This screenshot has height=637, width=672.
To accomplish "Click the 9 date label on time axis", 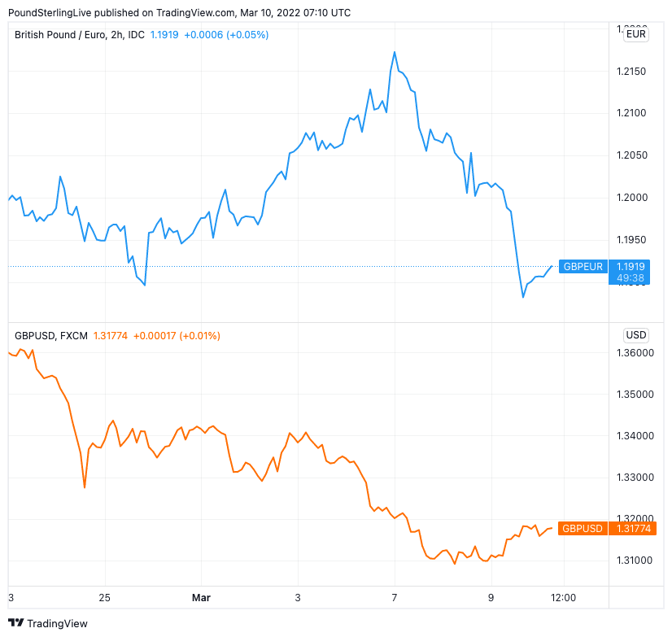I will point(491,598).
